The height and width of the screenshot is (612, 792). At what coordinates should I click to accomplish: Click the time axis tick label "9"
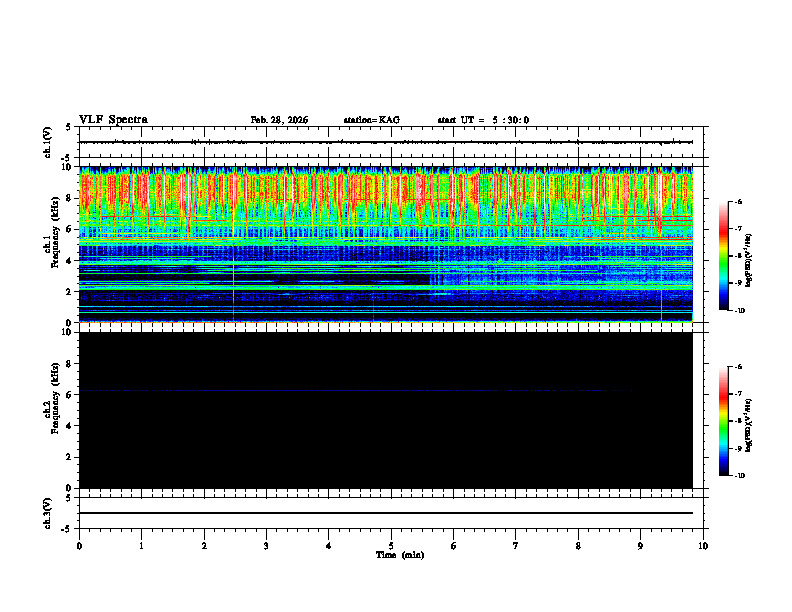click(640, 546)
